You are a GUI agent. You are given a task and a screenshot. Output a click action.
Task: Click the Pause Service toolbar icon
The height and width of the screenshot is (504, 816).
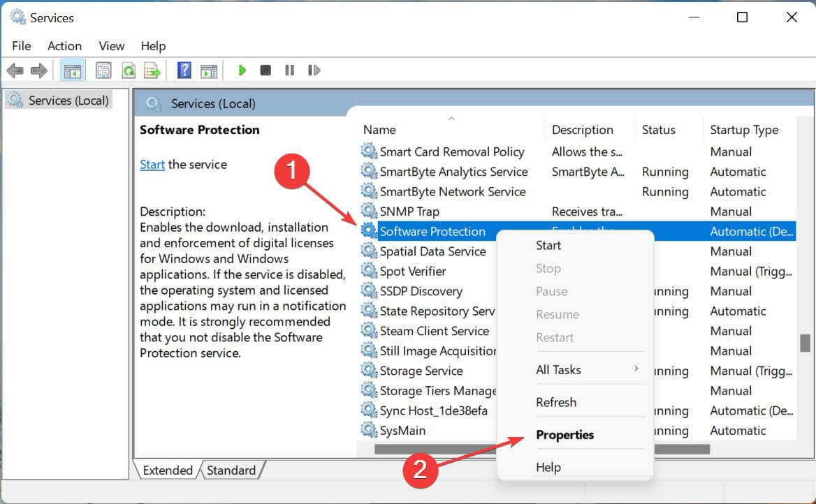point(290,71)
